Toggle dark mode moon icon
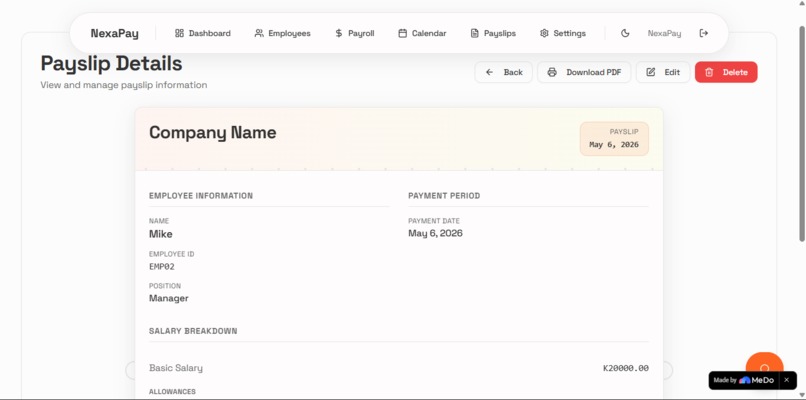Screen dimensions: 806x400 coord(625,33)
